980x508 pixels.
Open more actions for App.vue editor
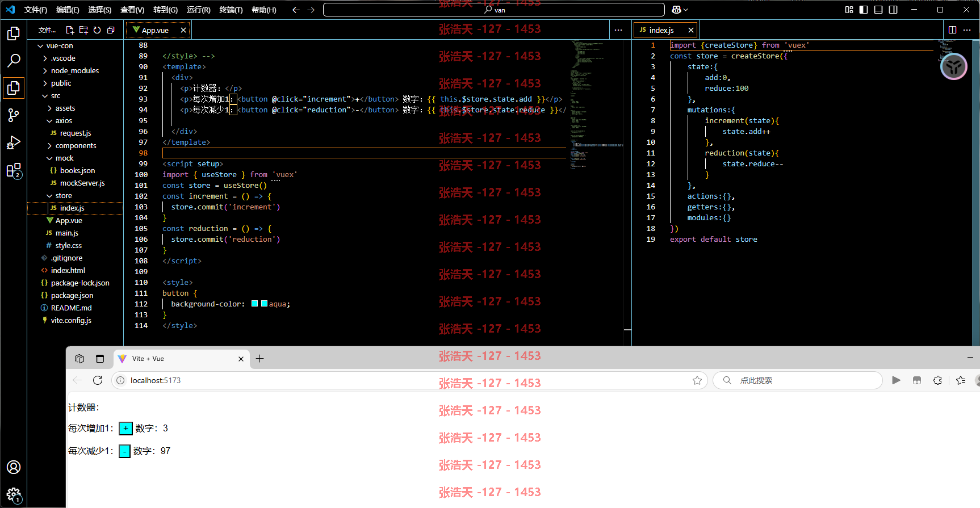[618, 30]
